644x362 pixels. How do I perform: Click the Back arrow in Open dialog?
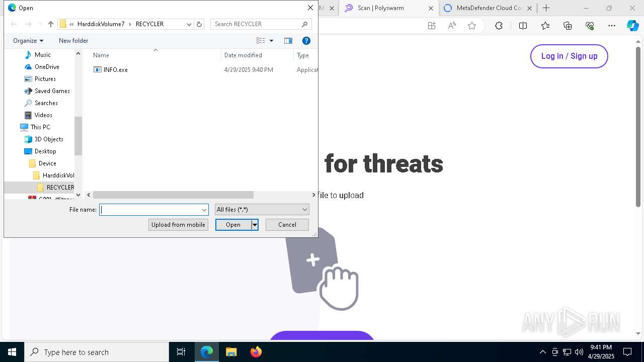pyautogui.click(x=14, y=24)
